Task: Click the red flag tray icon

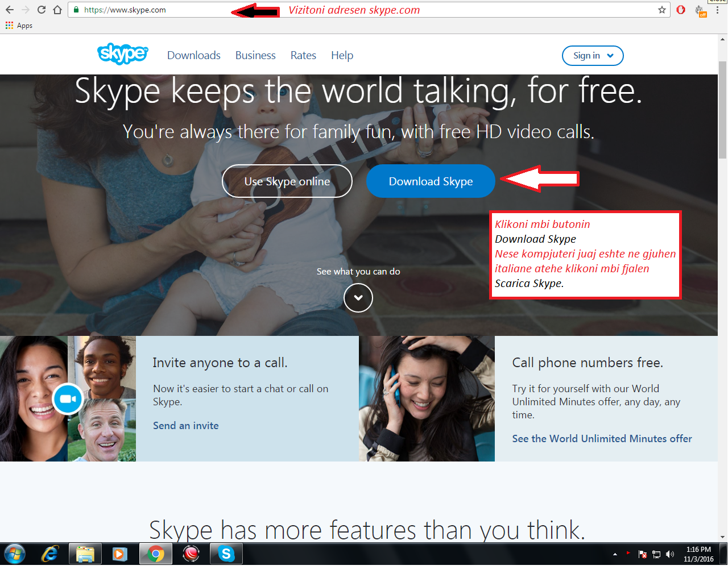Action: tap(628, 552)
